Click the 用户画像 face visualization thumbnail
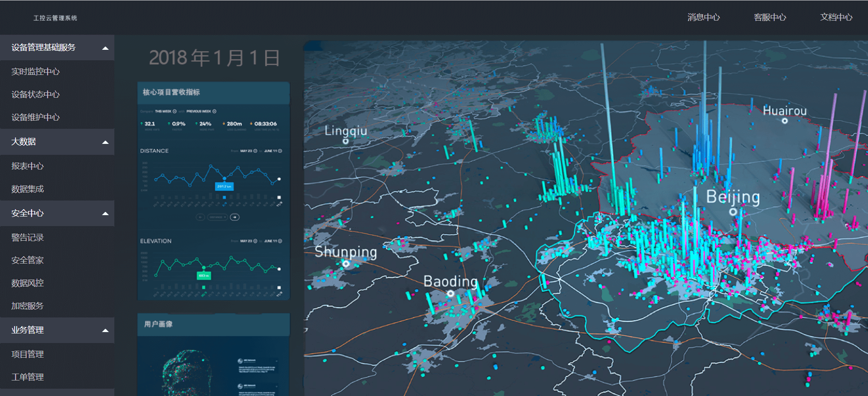Viewport: 868px width, 396px height. tap(187, 372)
